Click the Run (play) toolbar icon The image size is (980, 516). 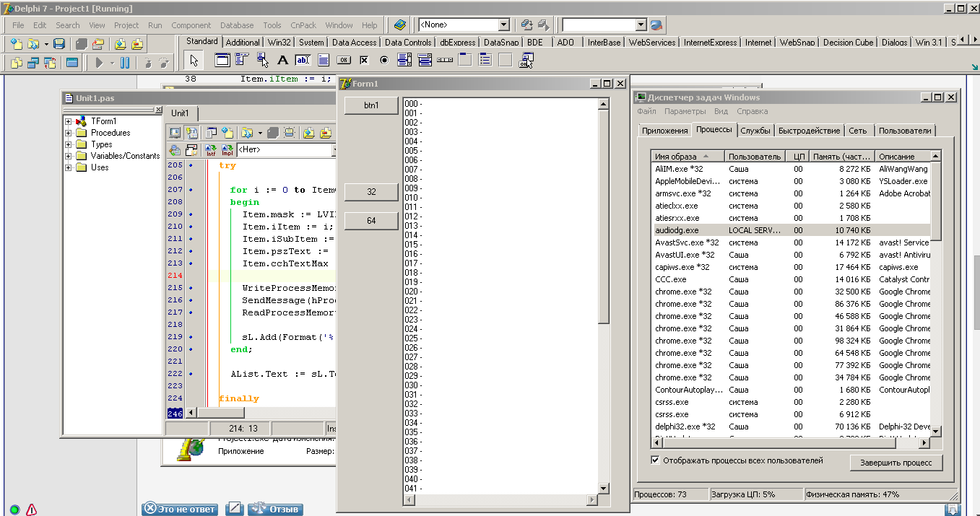[x=99, y=63]
